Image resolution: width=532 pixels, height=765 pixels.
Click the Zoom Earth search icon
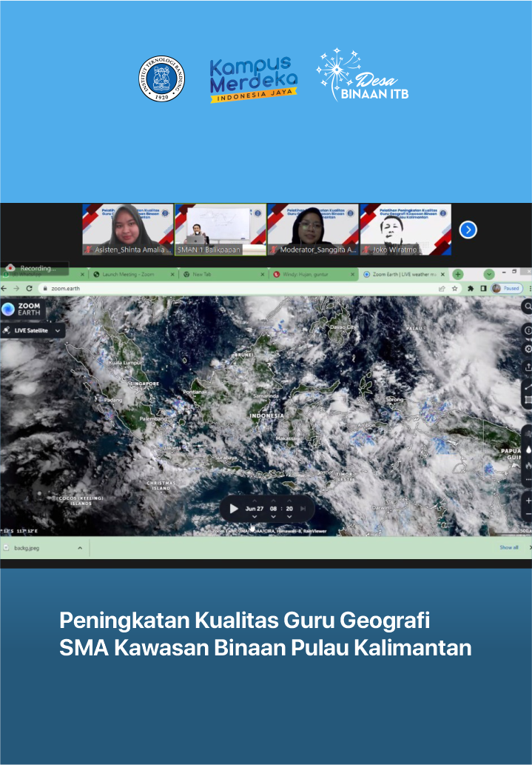pos(528,306)
